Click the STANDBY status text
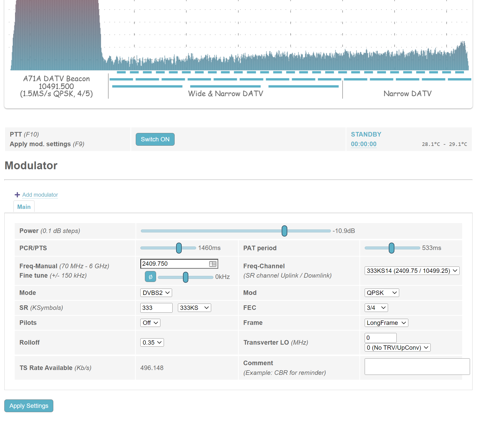 pos(366,135)
